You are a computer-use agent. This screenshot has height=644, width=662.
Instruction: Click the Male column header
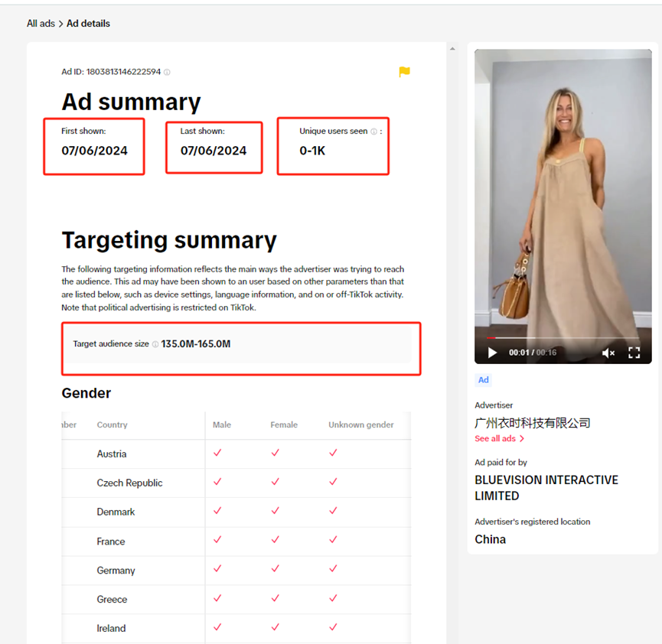(x=222, y=425)
